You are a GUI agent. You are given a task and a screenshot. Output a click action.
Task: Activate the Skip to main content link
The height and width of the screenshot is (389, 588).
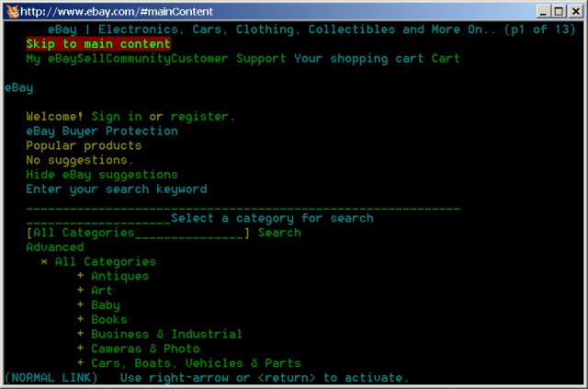tap(98, 44)
